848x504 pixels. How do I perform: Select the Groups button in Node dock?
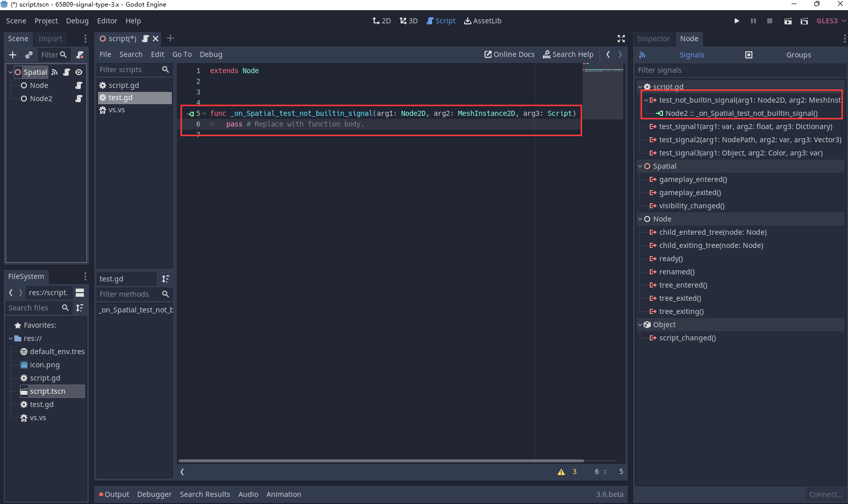point(799,55)
